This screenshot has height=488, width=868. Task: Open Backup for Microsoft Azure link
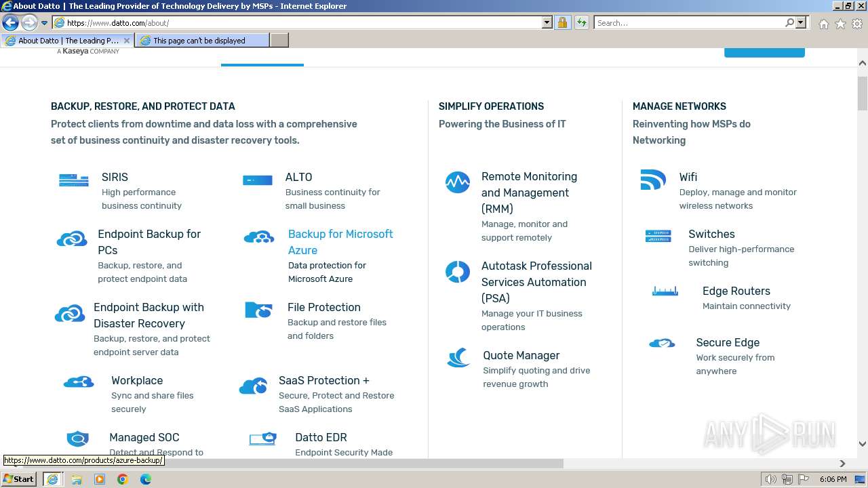coord(340,242)
